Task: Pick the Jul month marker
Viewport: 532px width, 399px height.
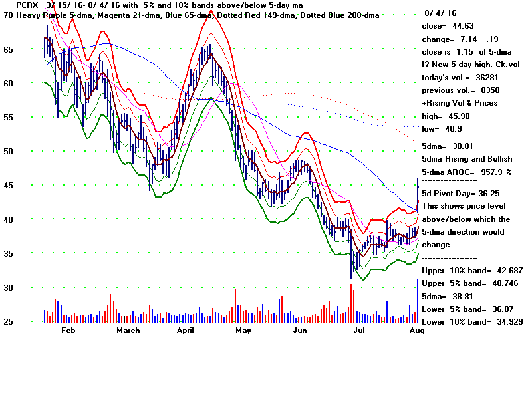Action: pyautogui.click(x=359, y=331)
